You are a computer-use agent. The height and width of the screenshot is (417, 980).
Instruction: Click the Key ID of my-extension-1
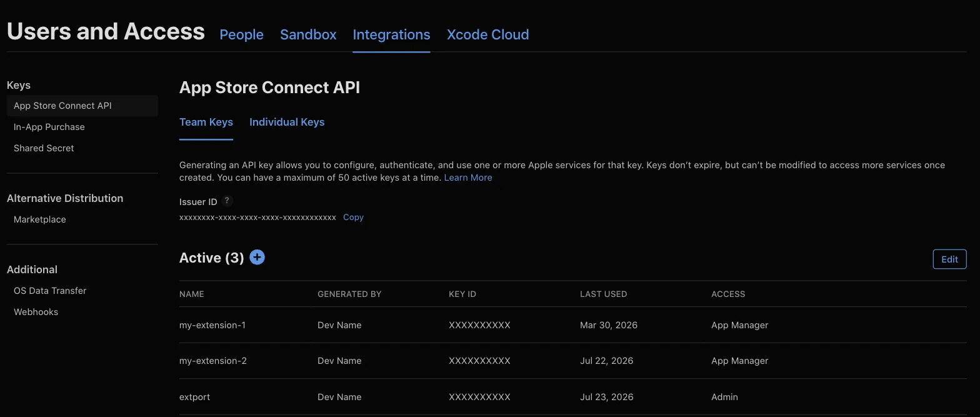click(x=479, y=325)
